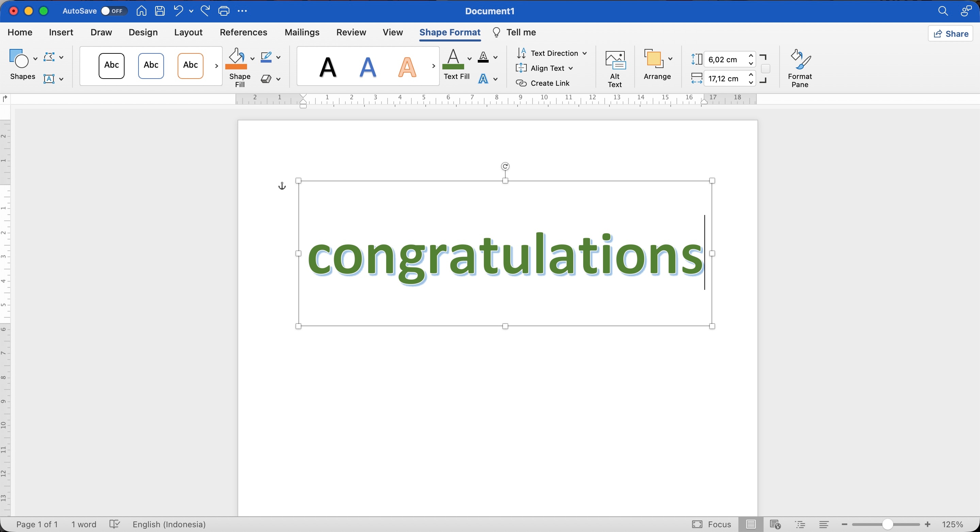This screenshot has width=980, height=532.
Task: Open the Alt Text pane
Action: (x=615, y=69)
